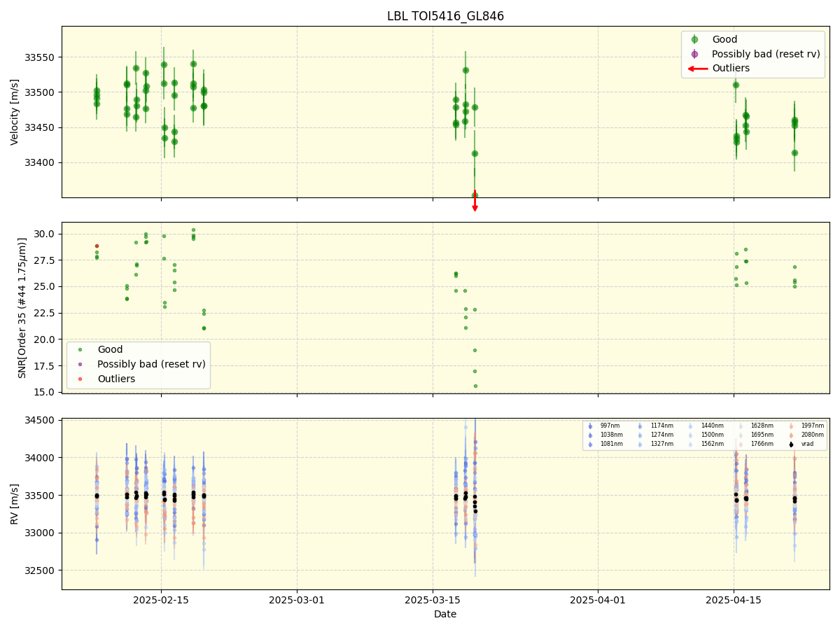The height and width of the screenshot is (630, 840).
Task: Click the Date axis label
Action: tap(445, 613)
